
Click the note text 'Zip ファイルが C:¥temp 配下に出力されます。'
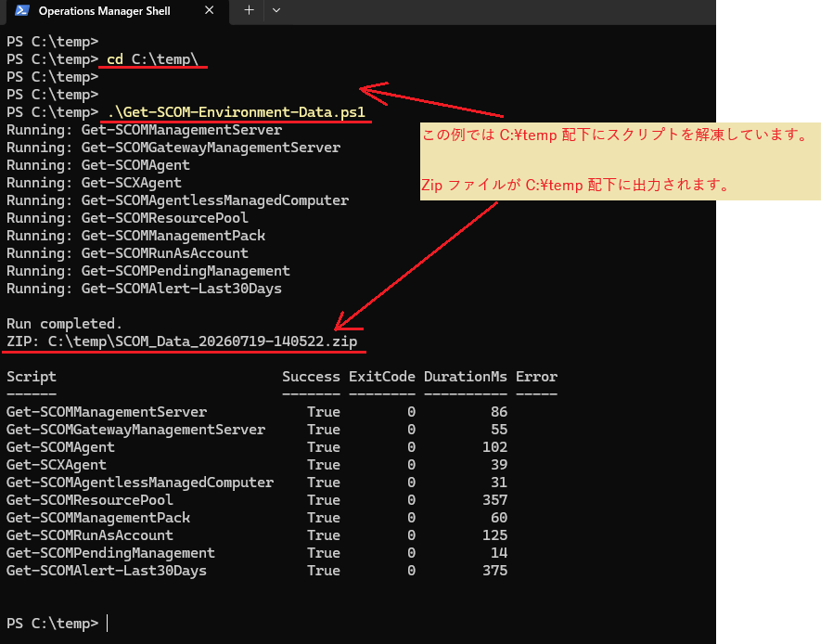click(576, 185)
